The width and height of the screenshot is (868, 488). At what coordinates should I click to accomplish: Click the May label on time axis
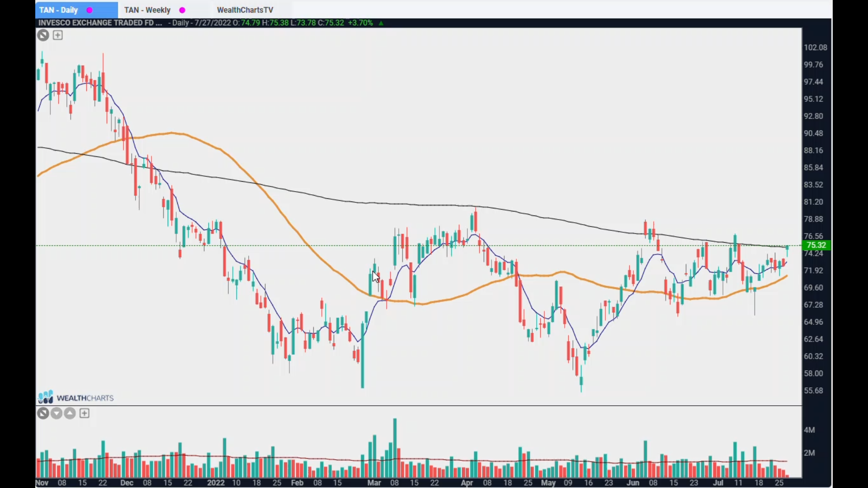click(x=548, y=483)
